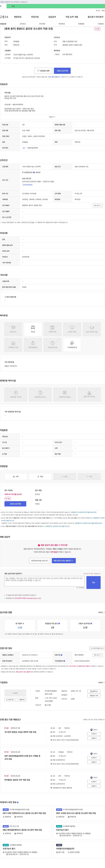Click the 로그인 link at top
105x868 pixels.
[x=98, y=10]
